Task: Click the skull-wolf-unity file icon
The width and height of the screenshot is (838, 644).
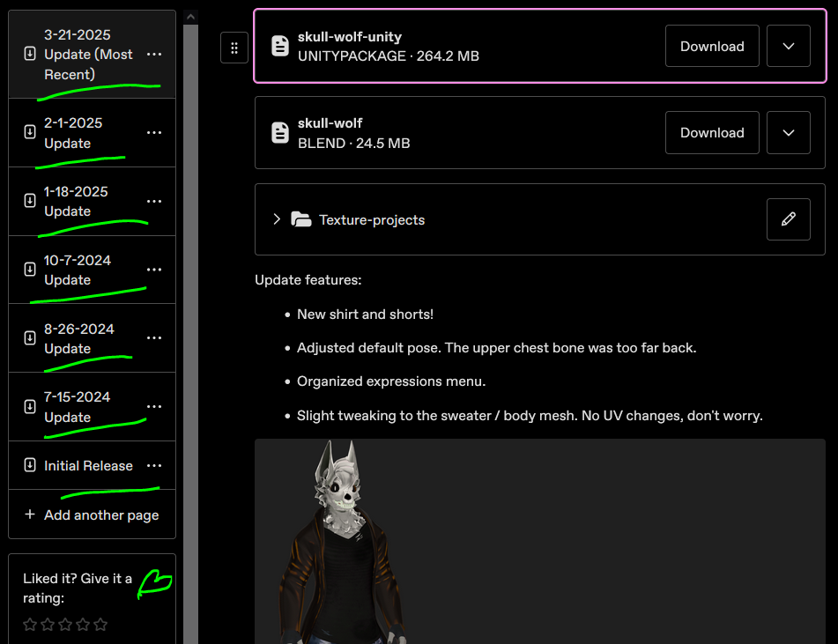Action: (x=280, y=46)
